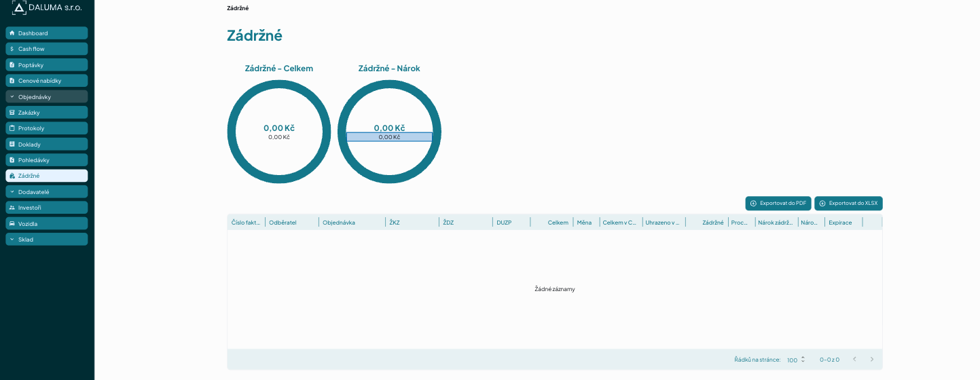Select the active Zádržné sidebar item
Screen dimensions: 980x380
(46, 176)
